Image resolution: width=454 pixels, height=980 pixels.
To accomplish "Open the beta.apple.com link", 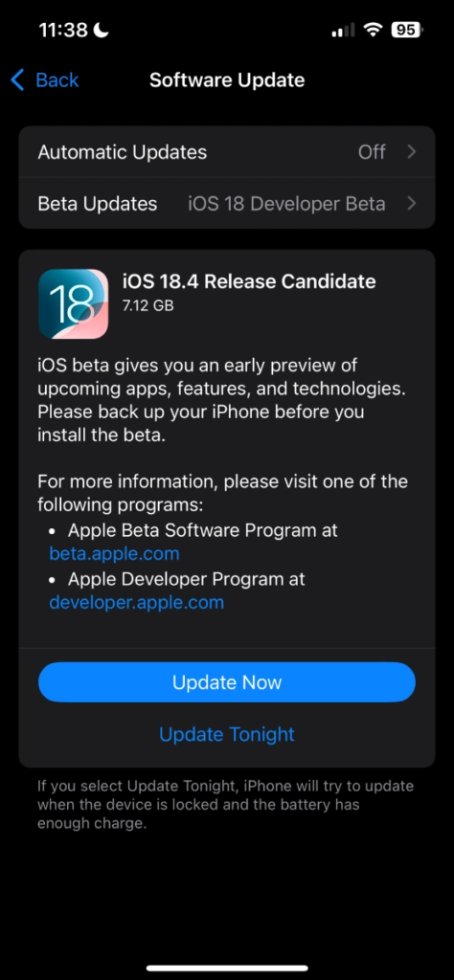I will (x=114, y=554).
